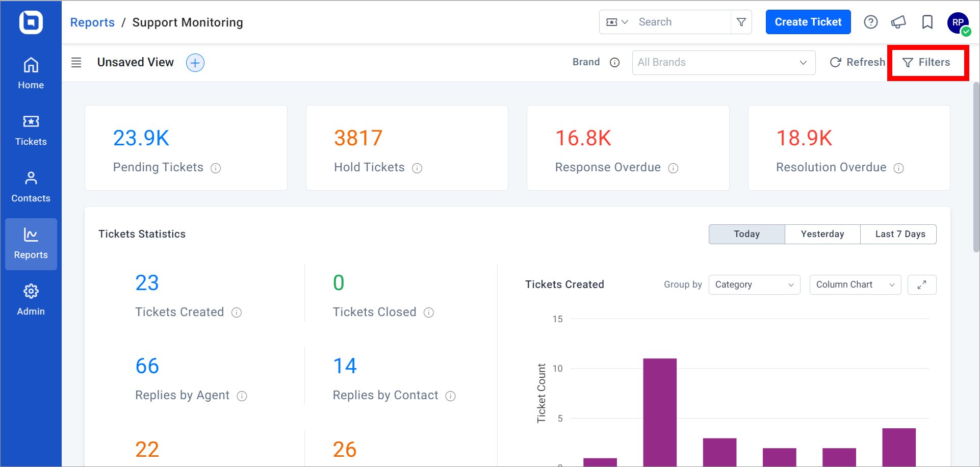Click the Hold Tickets info icon
Screen dimensions: 980x467
417,168
